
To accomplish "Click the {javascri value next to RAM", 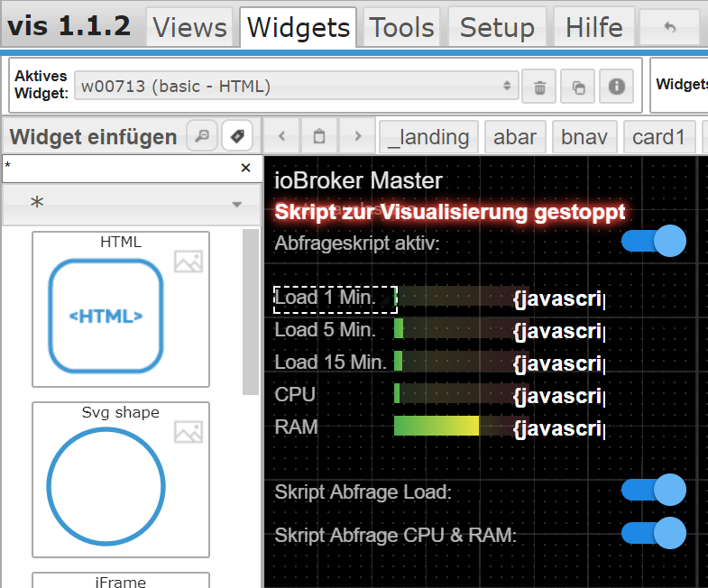I will (x=559, y=428).
